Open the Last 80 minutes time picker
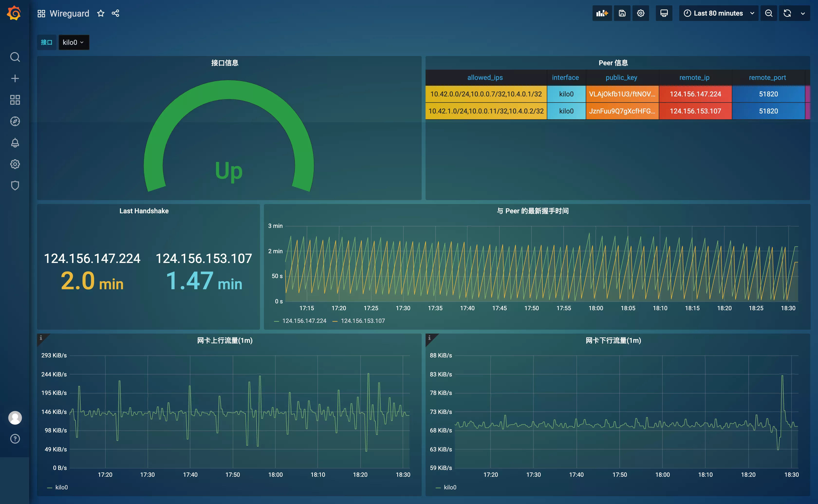818x504 pixels. 719,13
